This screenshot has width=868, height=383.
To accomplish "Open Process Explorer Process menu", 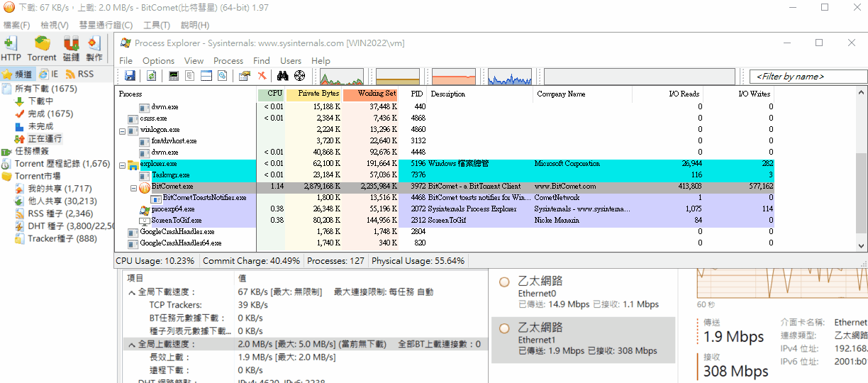I will point(228,60).
